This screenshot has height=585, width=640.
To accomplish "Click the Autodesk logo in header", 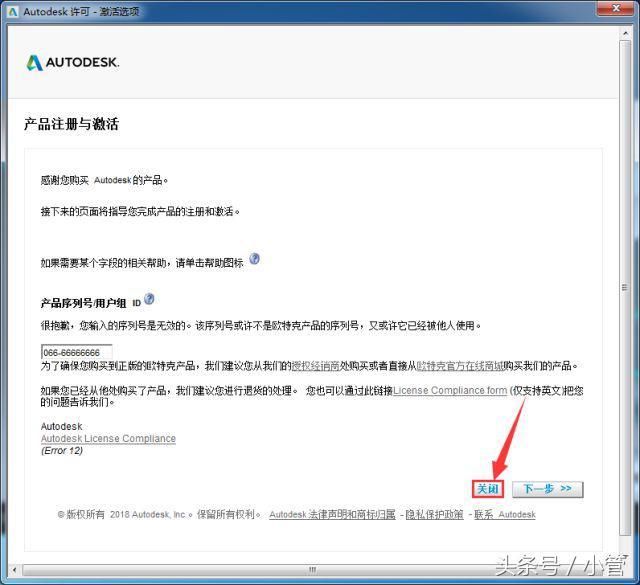I will tap(73, 62).
